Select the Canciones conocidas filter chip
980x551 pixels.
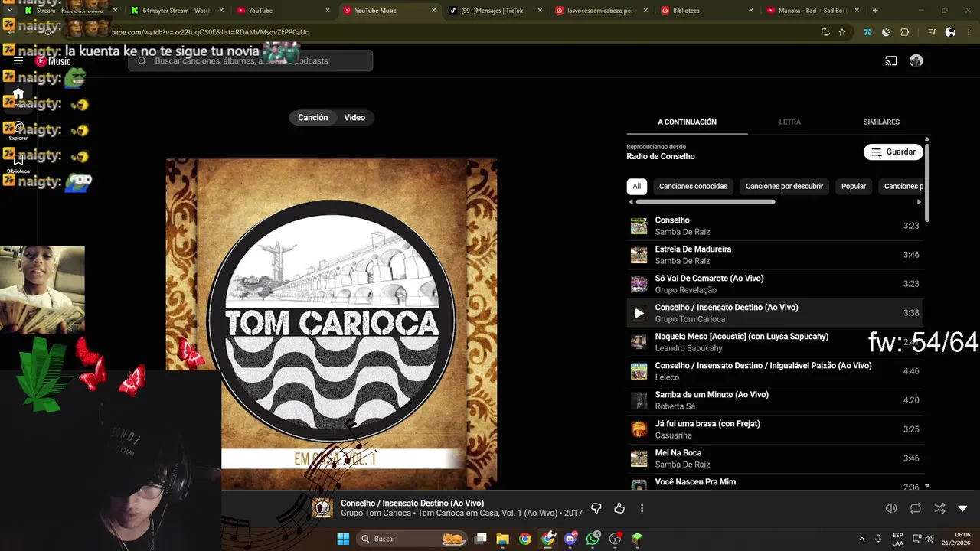pyautogui.click(x=693, y=186)
